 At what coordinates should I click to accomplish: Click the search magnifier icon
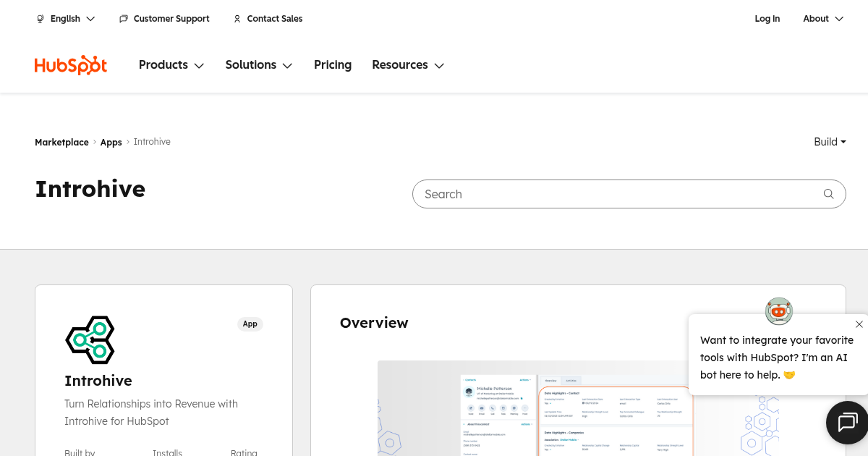coord(829,194)
